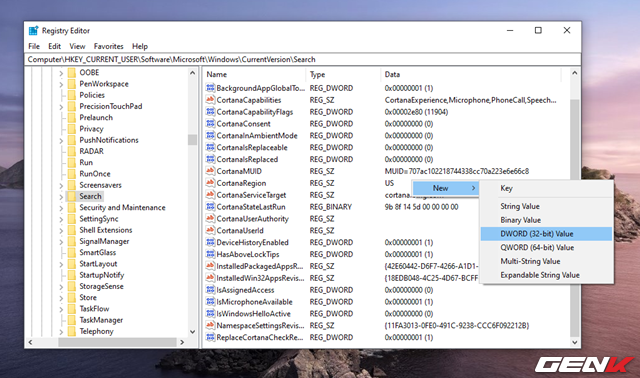Open the Help menu

[x=140, y=46]
